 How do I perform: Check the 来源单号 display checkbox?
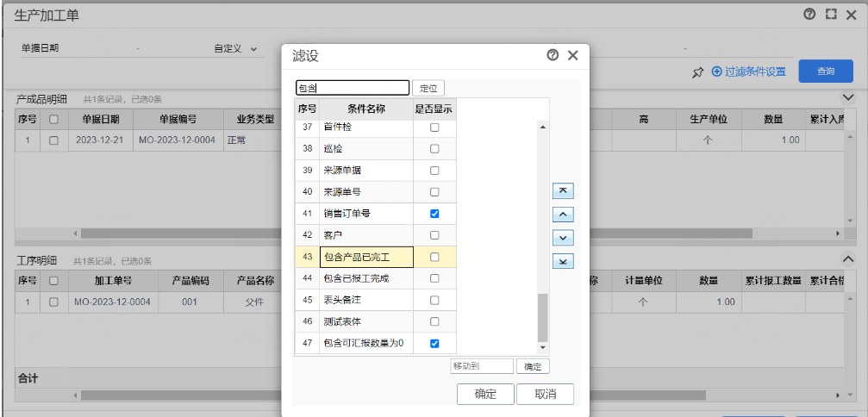pos(434,192)
